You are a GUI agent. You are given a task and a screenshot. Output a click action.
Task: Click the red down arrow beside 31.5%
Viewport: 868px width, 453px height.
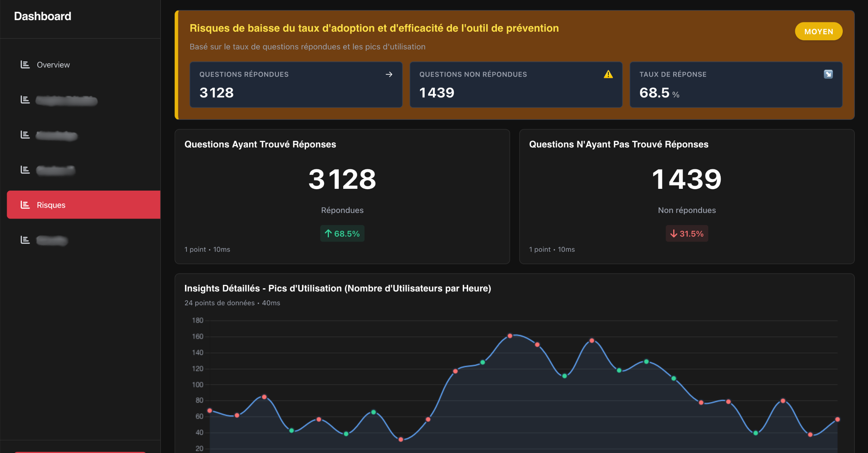coord(674,234)
